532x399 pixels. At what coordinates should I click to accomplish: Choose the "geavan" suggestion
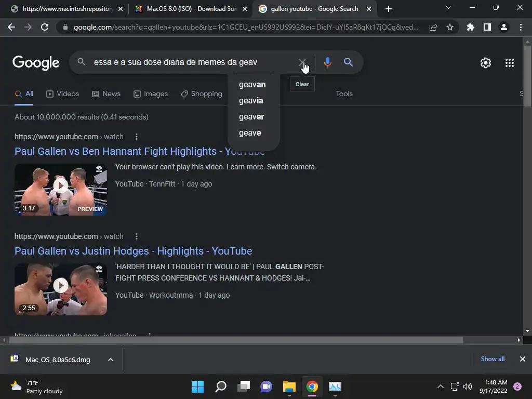click(253, 85)
